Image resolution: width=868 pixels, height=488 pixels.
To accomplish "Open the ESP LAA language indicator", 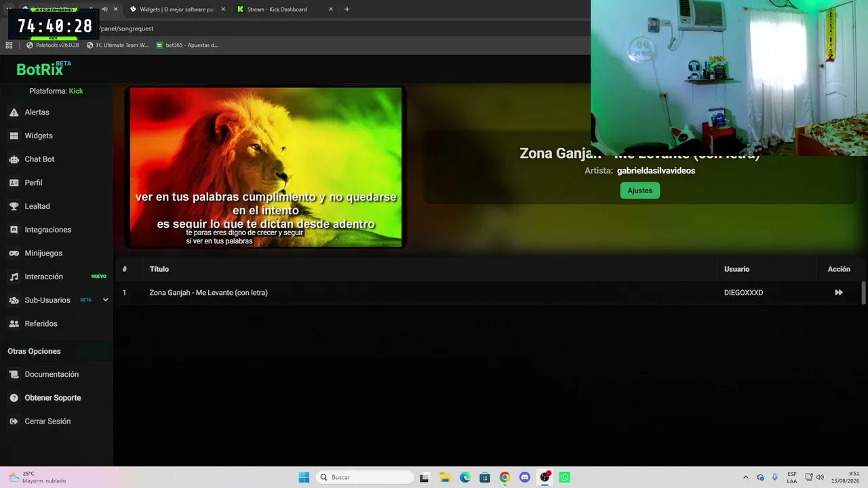I will 792,477.
